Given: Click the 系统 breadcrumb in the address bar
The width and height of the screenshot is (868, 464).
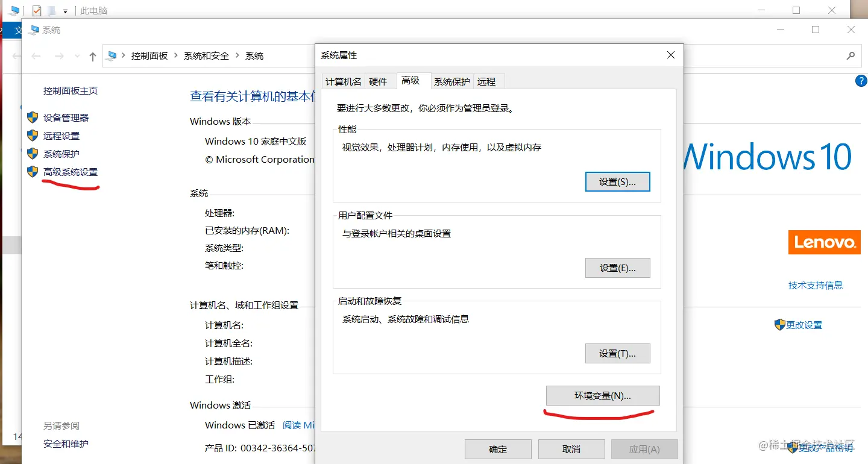Looking at the screenshot, I should [x=254, y=56].
